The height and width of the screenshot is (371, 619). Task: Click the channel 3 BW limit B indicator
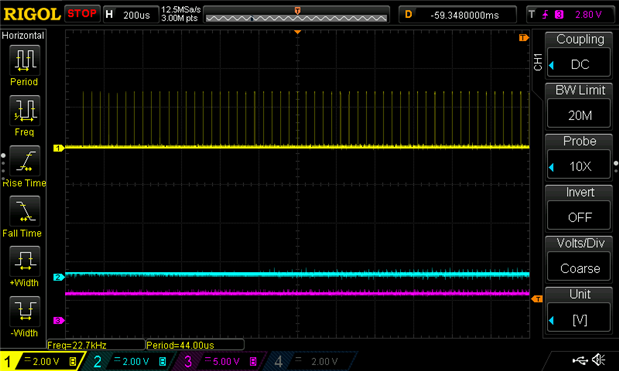click(253, 361)
